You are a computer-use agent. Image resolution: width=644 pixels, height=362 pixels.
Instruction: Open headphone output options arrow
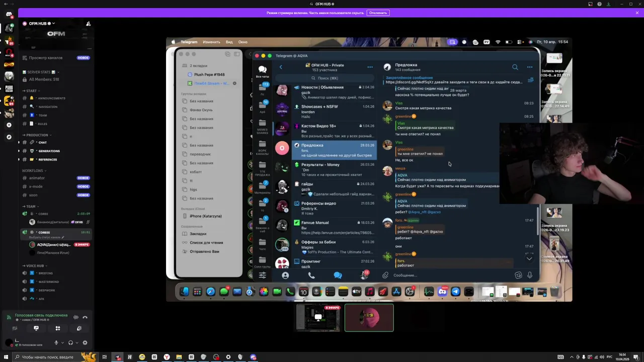76,343
